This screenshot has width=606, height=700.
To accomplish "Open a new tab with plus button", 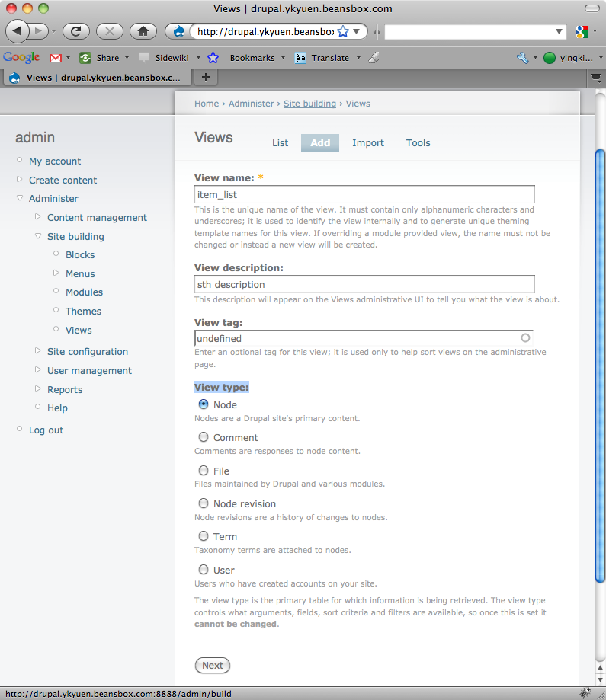I will (205, 77).
